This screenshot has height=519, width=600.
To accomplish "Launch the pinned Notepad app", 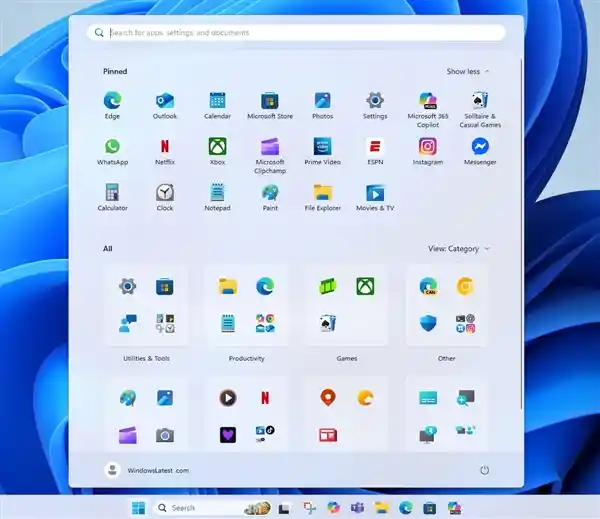I will (x=217, y=197).
